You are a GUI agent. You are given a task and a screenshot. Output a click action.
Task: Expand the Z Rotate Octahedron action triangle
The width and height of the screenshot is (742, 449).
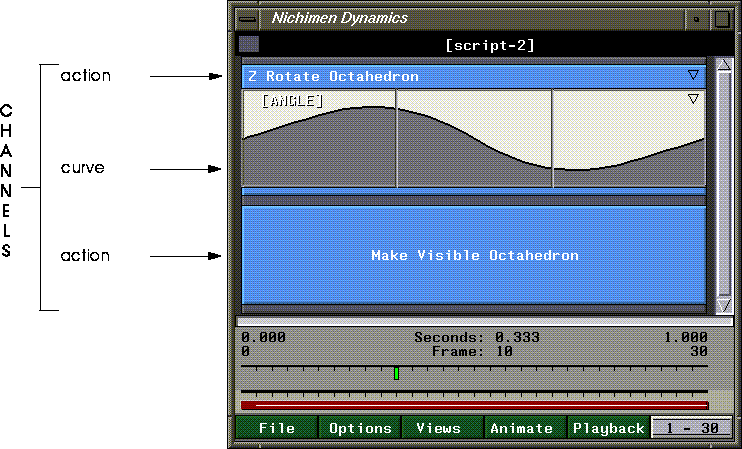pyautogui.click(x=693, y=75)
